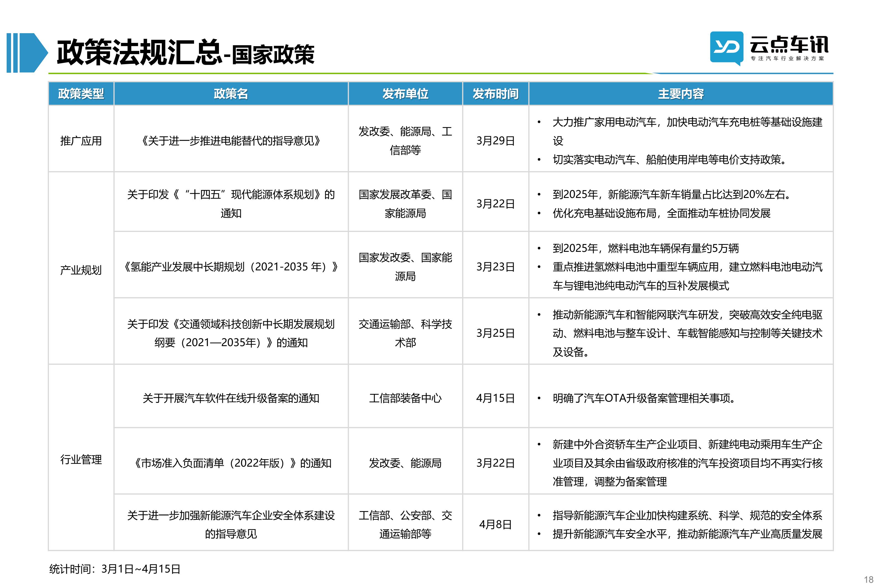Select 关于进一步加强新能源汽车企业安全体系建设 policy name
The height and width of the screenshot is (588, 882).
coord(231,524)
